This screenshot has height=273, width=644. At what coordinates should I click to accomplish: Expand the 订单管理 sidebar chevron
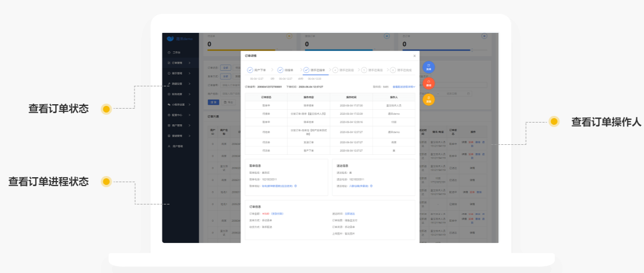click(x=189, y=63)
